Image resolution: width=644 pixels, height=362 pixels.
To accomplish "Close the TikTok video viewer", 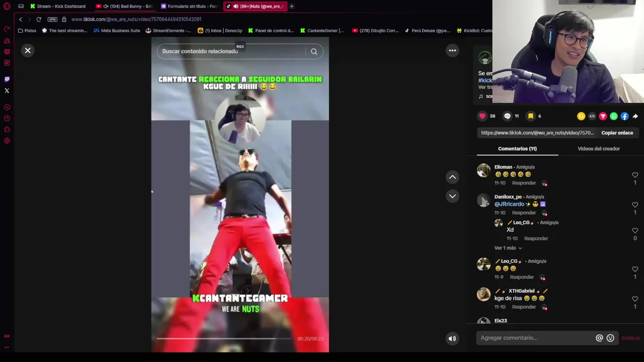I will 28,50.
